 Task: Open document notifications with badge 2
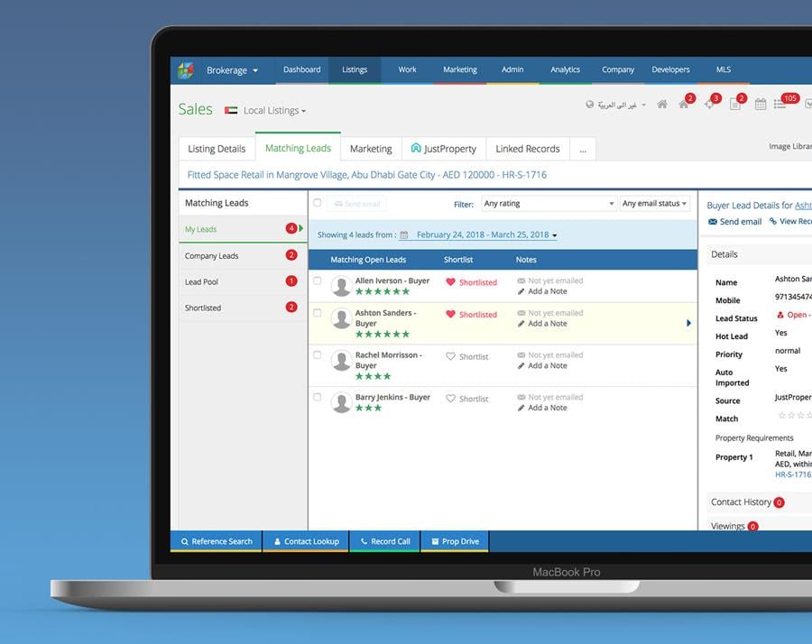coord(734,105)
